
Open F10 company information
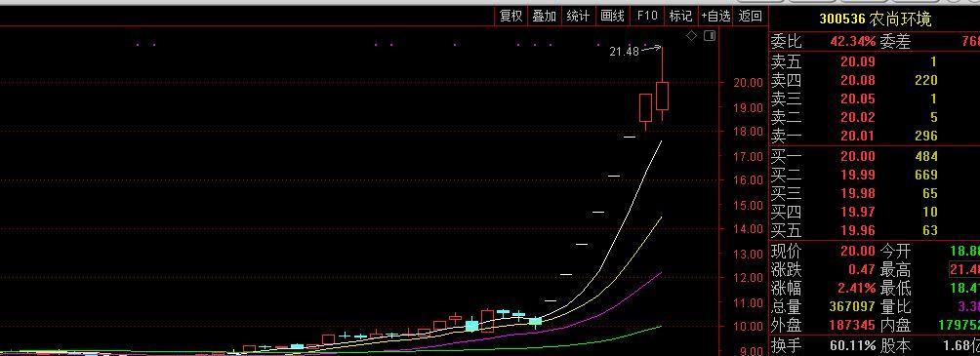(647, 17)
